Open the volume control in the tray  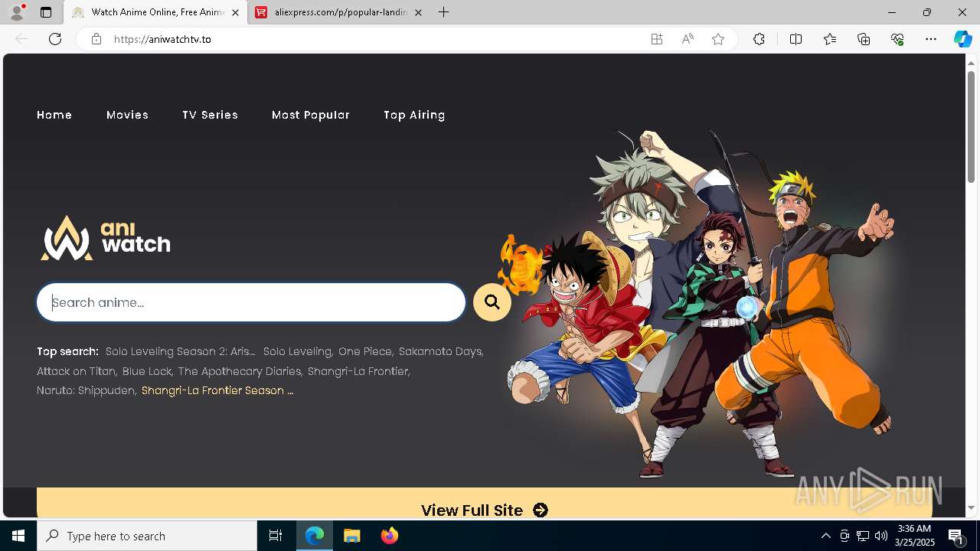point(881,536)
